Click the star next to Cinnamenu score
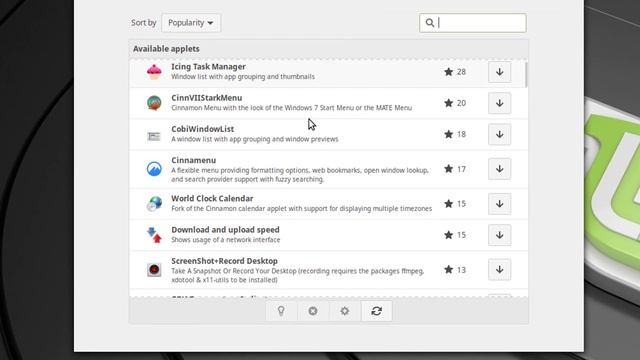The width and height of the screenshot is (640, 360). [x=449, y=169]
